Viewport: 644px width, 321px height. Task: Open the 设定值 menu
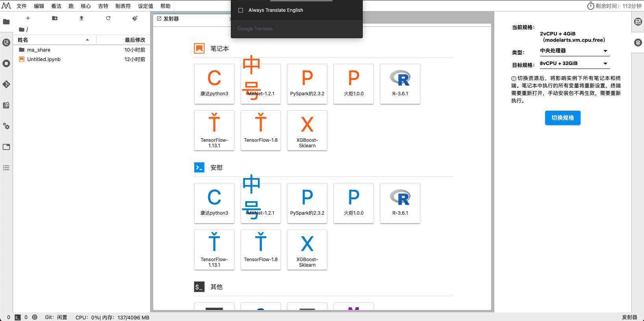[x=146, y=6]
